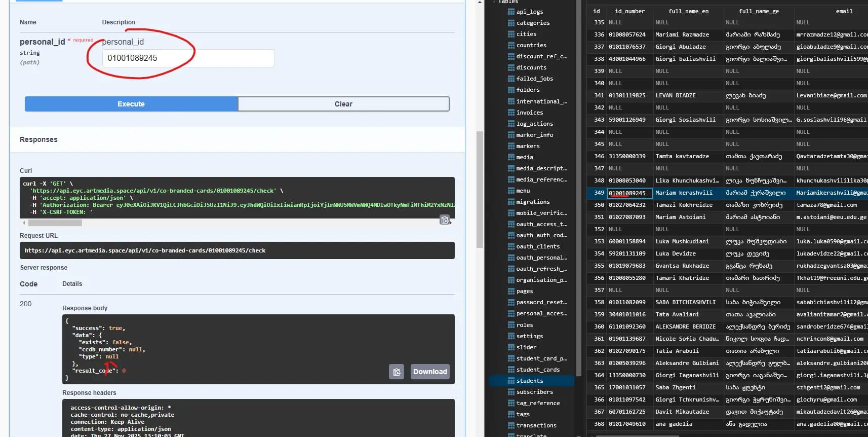Copy the curl command to clipboard
This screenshot has width=868, height=437.
445,220
